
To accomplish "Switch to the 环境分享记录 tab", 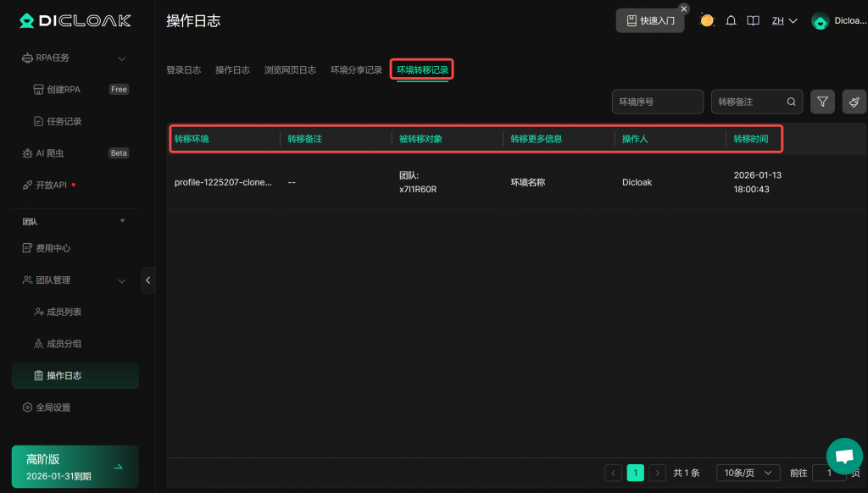I will click(x=356, y=70).
